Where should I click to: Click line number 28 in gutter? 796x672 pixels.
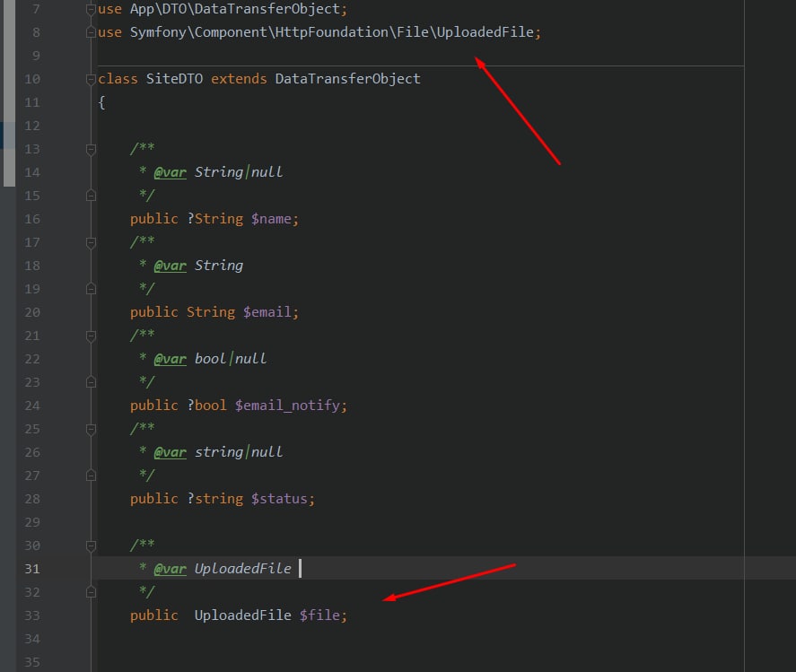click(x=32, y=500)
